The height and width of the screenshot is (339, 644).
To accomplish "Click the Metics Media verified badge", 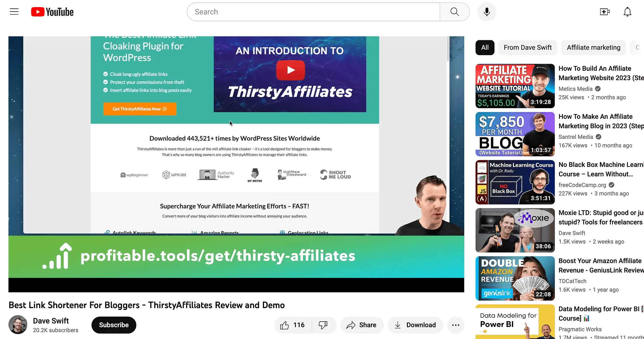I will pyautogui.click(x=598, y=89).
